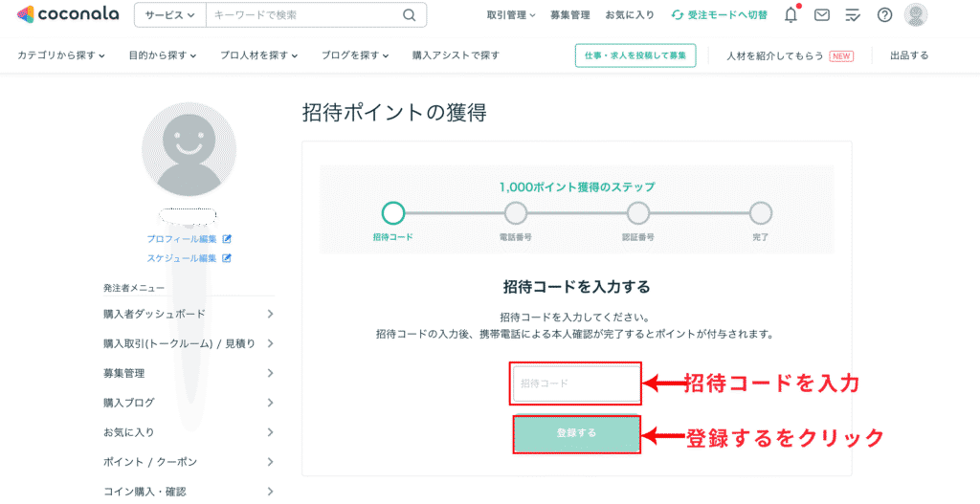Viewport: 980px width, 504px height.
Task: Click the help question mark icon
Action: coord(884,14)
